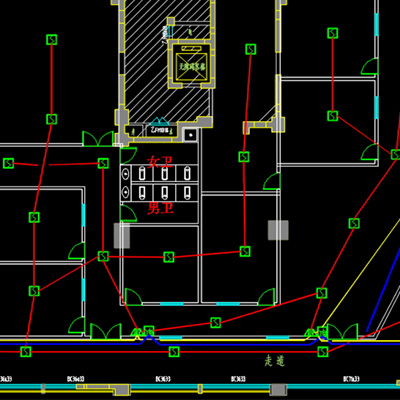Screen dimensions: 400x400
Task: Select the smoke detector symbol at top-left
Action: pyautogui.click(x=52, y=40)
